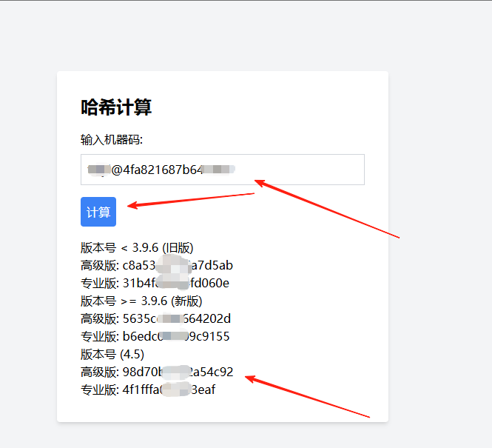Viewport: 492px width, 448px height.
Task: Click the red arrow pointing at the input field
Action: 326,207
